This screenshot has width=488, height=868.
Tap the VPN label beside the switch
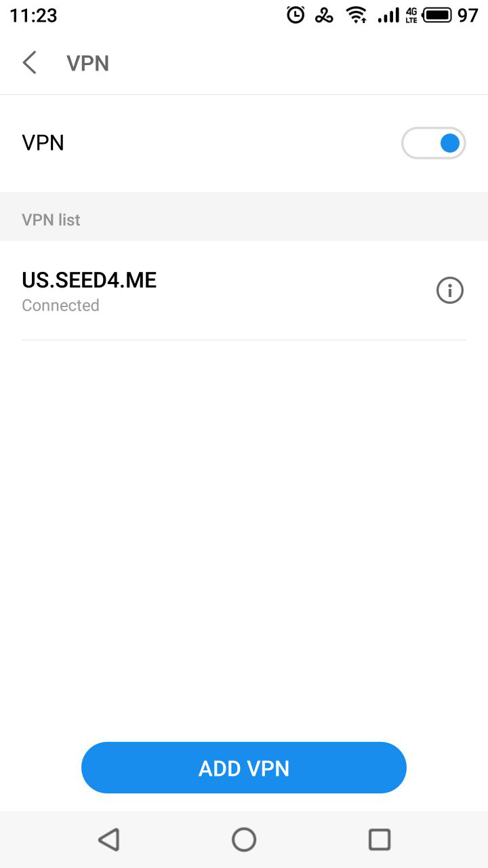pos(43,143)
